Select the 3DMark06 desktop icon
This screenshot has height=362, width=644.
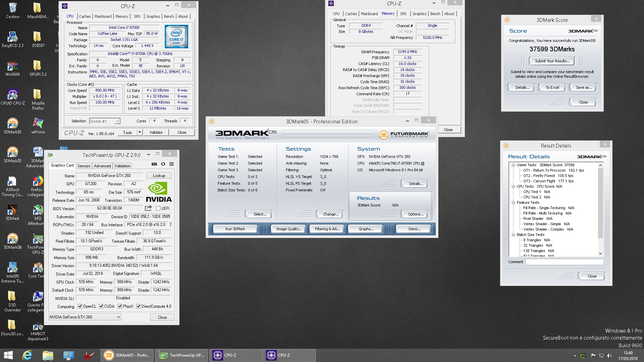(x=13, y=241)
